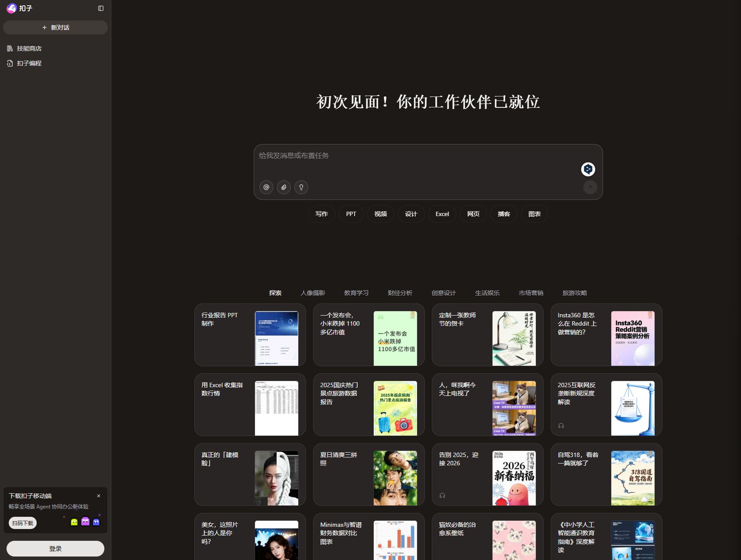
Task: Click the blue hexagon assistant icon
Action: pos(588,169)
